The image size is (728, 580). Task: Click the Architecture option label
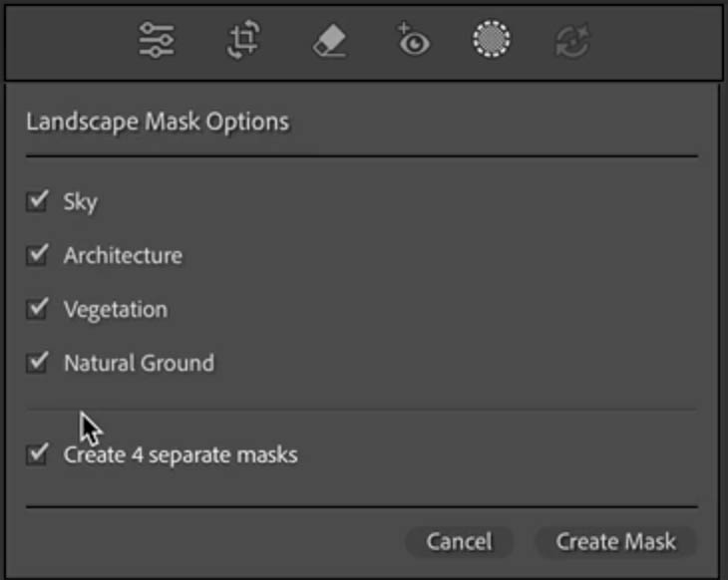(123, 256)
